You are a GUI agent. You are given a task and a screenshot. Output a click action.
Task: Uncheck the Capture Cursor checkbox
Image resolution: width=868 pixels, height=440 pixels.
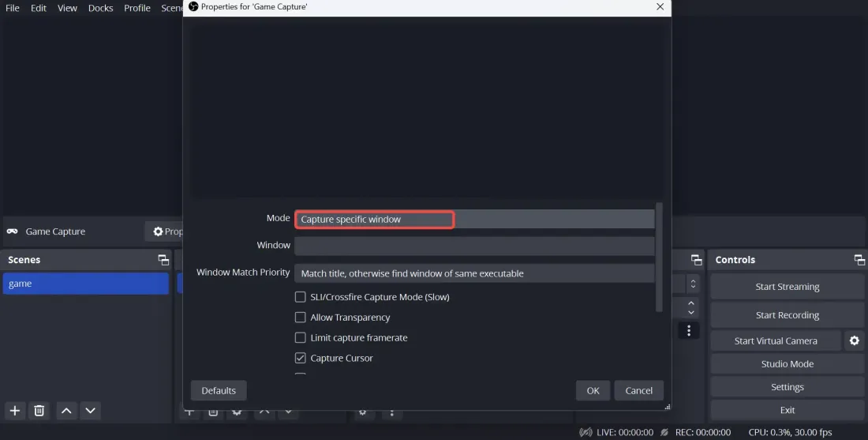point(300,358)
